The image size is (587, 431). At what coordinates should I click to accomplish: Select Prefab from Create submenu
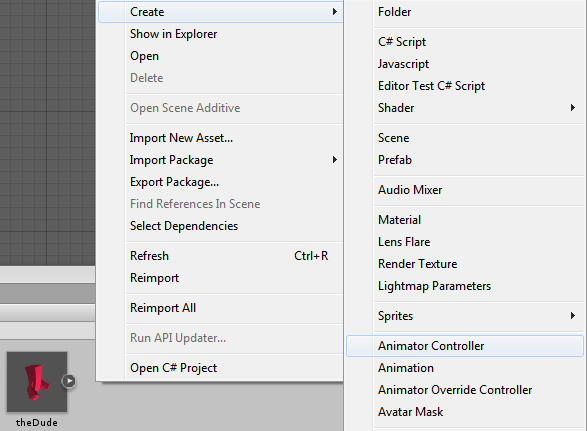click(395, 160)
